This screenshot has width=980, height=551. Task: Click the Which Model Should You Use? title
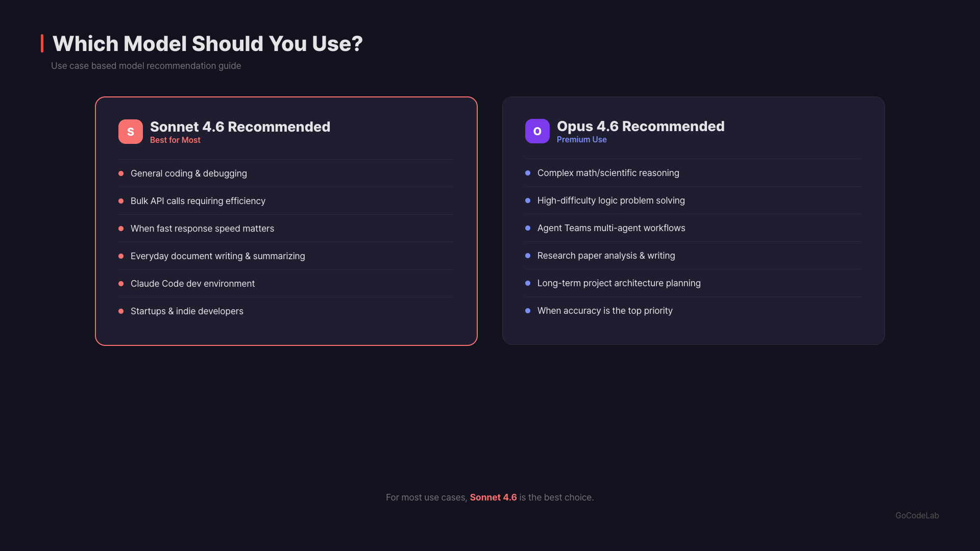click(207, 44)
